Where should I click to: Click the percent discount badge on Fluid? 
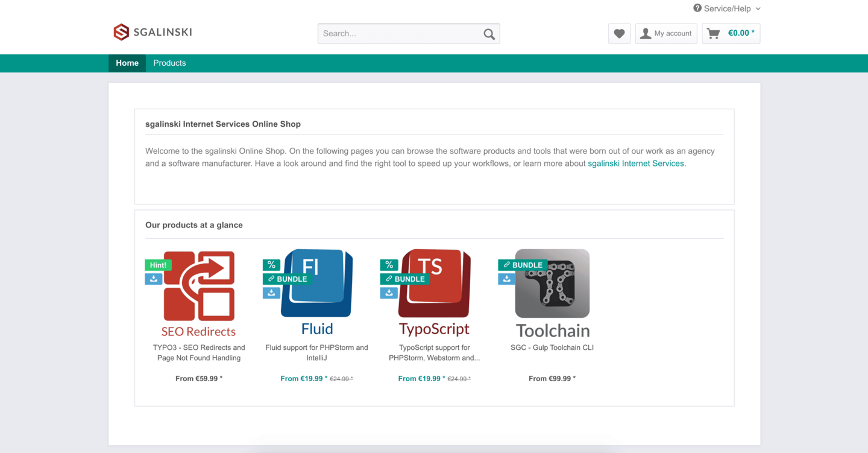[271, 265]
